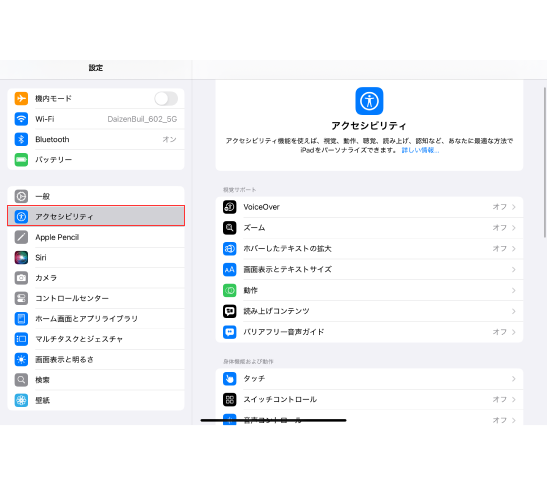Click the タッチ hand icon
The image size is (547, 500).
click(x=230, y=379)
